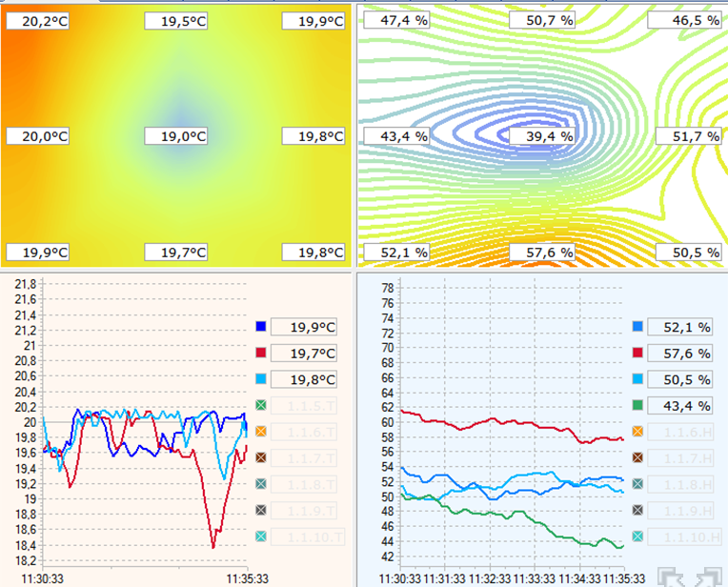Enable the crossed-out green 1.1.5.T series
Screen dimensions: 728x587
tap(261, 406)
